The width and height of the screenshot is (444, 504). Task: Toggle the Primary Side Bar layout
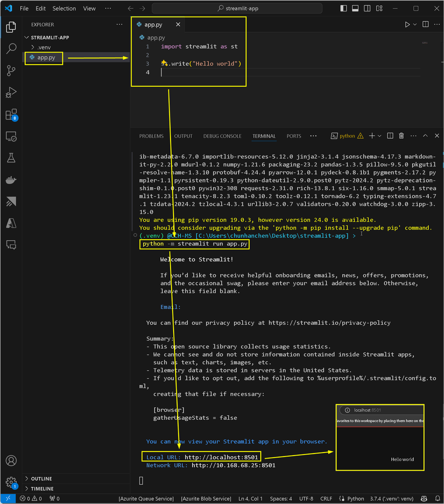pyautogui.click(x=344, y=9)
